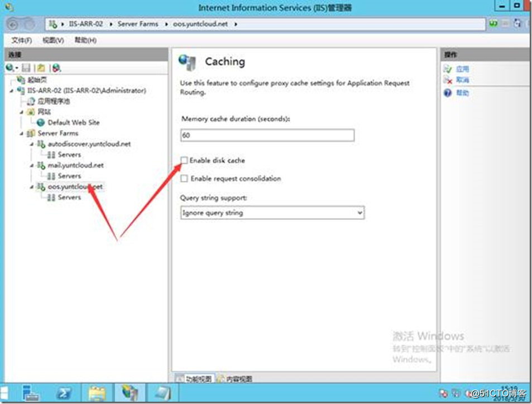
Task: Select IIS-ARR-02 server node
Action: (87, 90)
